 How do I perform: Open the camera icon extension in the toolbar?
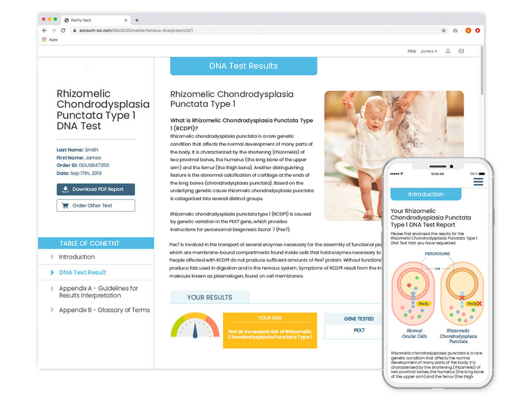[455, 30]
